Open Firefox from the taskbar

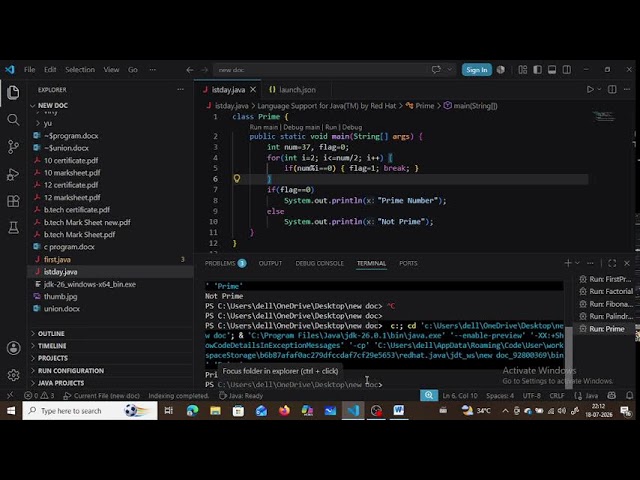pyautogui.click(x=284, y=410)
